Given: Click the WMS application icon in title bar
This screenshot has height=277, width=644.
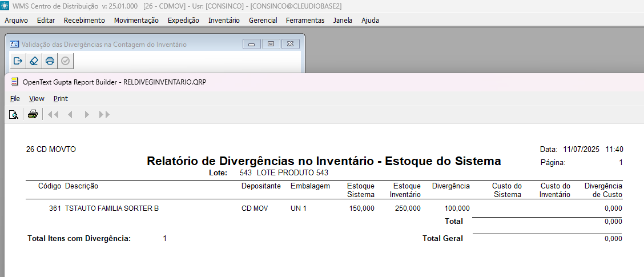Looking at the screenshot, I should click(x=5, y=6).
